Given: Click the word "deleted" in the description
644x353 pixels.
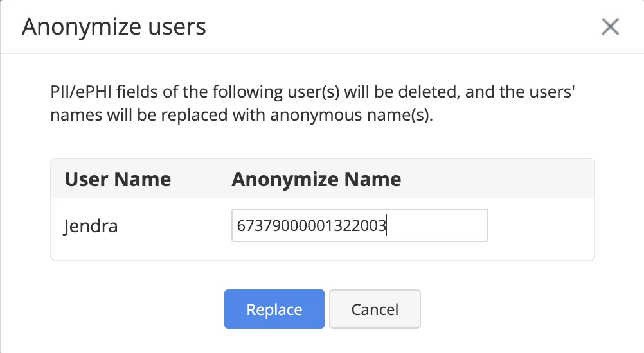Looking at the screenshot, I should [427, 92].
